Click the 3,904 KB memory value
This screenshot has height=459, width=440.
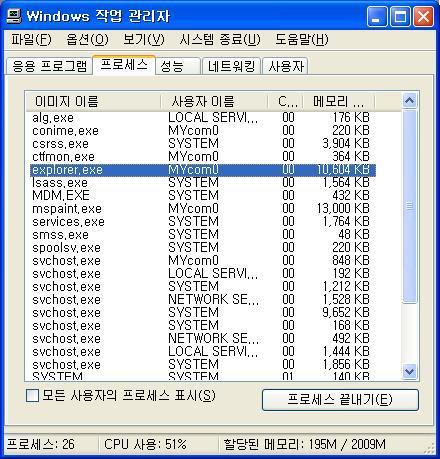pyautogui.click(x=346, y=144)
